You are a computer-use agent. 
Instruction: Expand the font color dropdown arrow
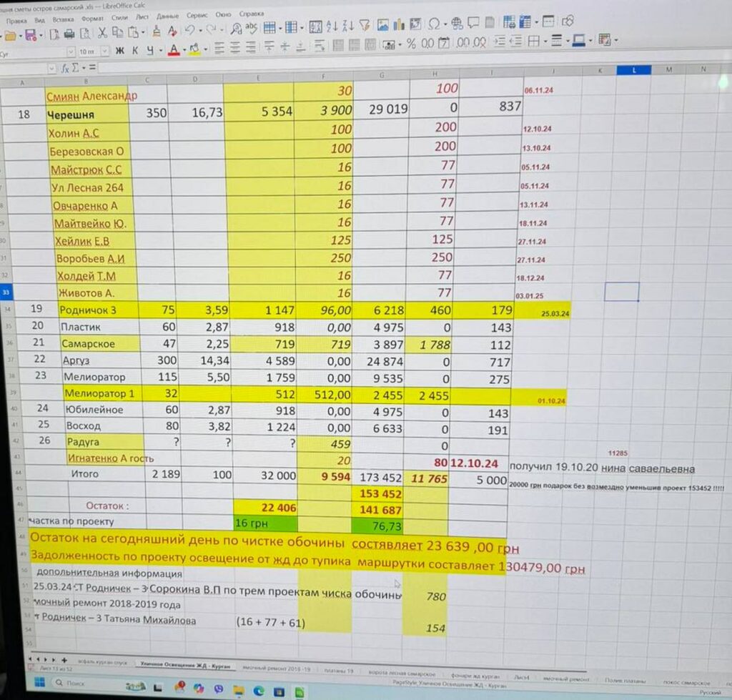pyautogui.click(x=183, y=51)
